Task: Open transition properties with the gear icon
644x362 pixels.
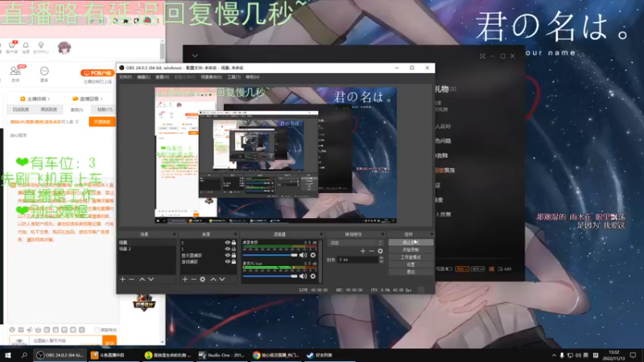Action: (x=380, y=251)
